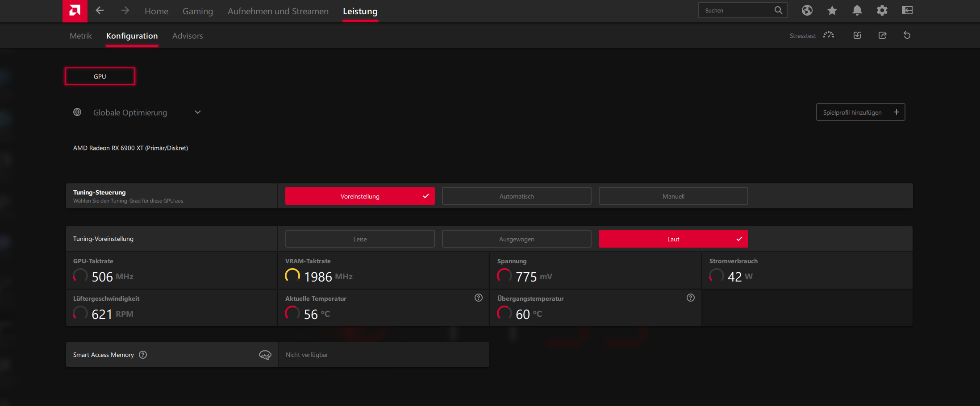This screenshot has width=980, height=406.
Task: Open Aufnehmen und Streamen tab
Action: click(278, 11)
